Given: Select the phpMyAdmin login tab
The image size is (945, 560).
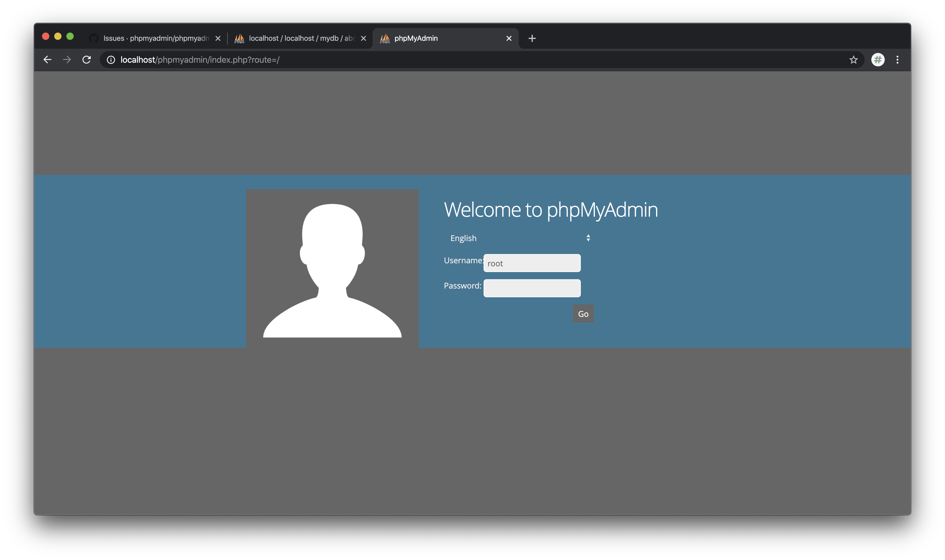Looking at the screenshot, I should tap(445, 38).
